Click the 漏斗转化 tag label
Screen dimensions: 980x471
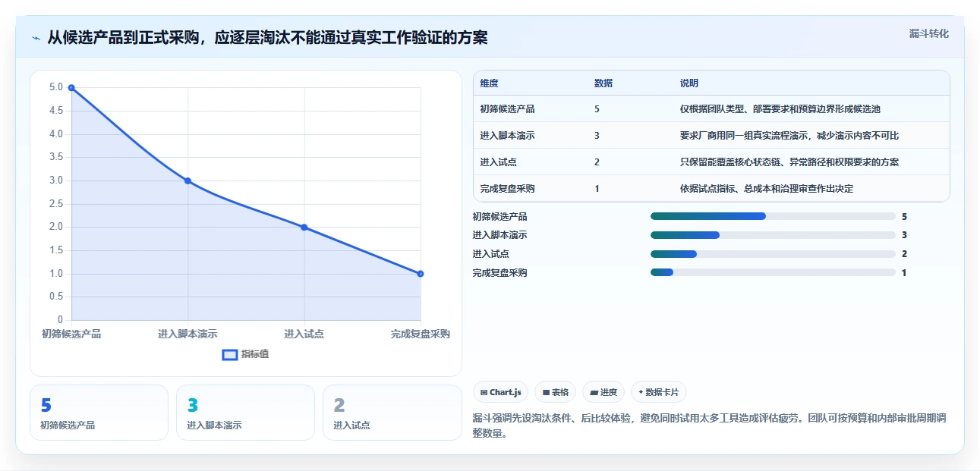click(929, 33)
